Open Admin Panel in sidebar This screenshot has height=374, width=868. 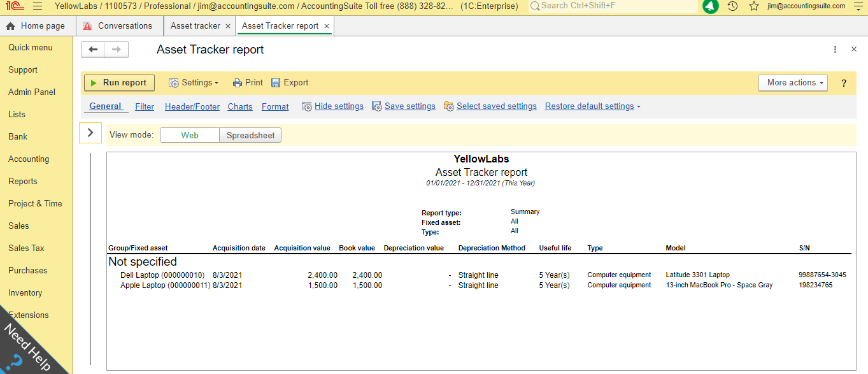pyautogui.click(x=32, y=92)
